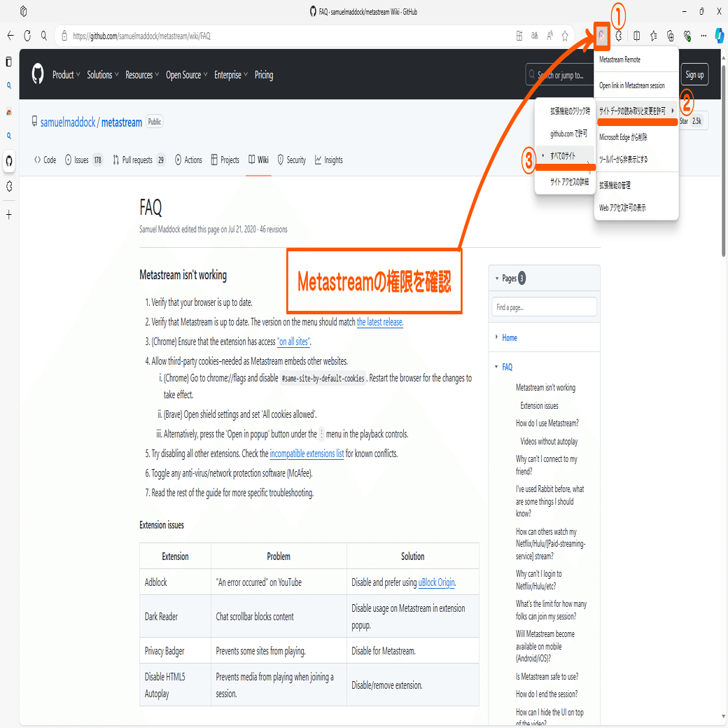
Task: Select Microsoft Edge から削除 menu entry
Action: 636,137
